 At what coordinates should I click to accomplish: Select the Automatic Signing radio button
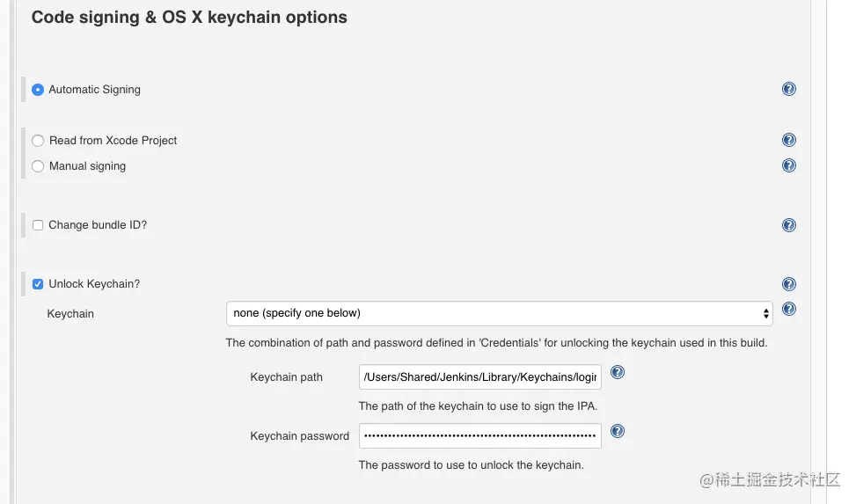(38, 90)
